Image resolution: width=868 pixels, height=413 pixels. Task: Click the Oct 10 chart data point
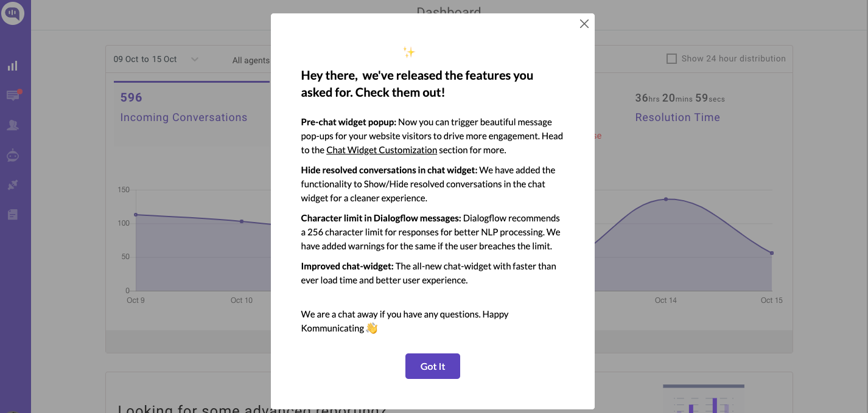tap(242, 221)
